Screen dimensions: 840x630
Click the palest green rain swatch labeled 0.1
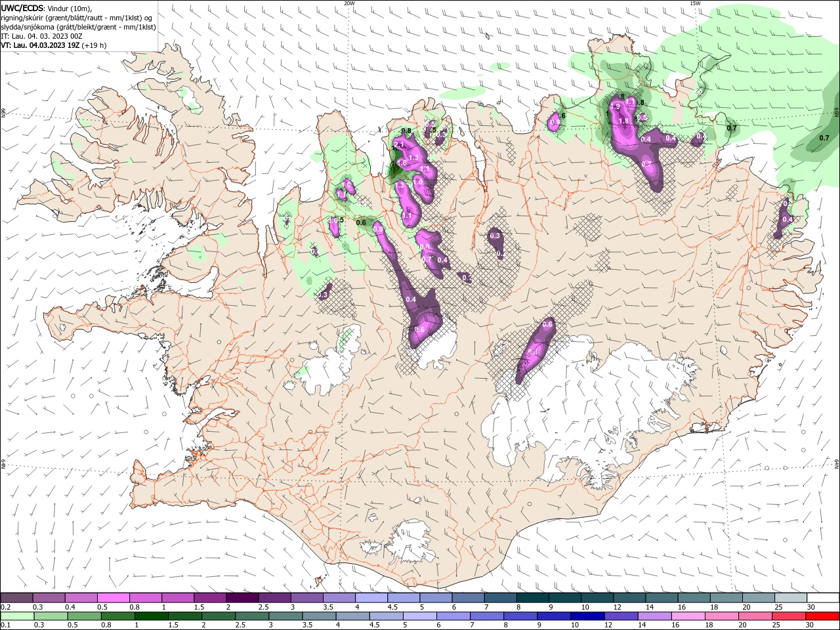tap(18, 616)
